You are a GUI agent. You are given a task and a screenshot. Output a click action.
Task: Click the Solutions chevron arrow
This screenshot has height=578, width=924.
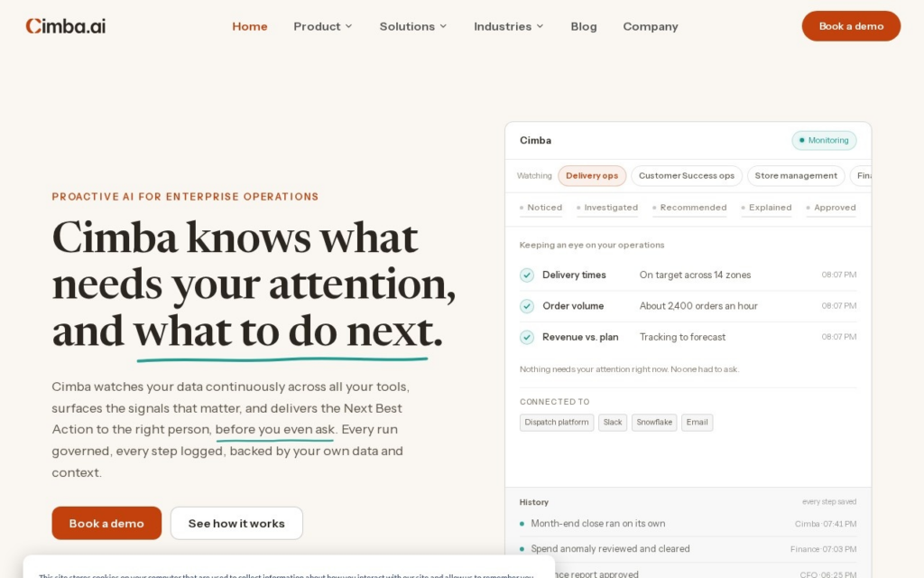443,26
